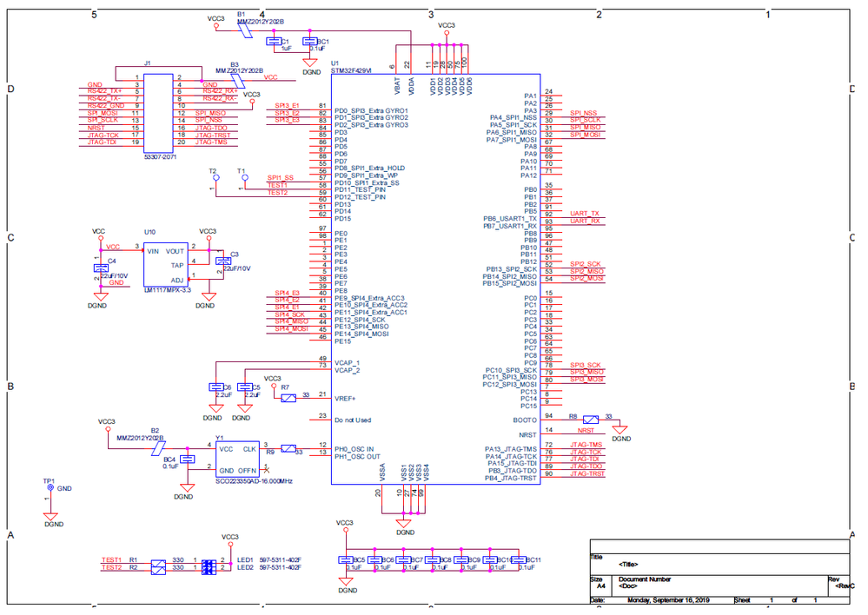
Task: Click the SPI1_SS net label
Action: 281,178
